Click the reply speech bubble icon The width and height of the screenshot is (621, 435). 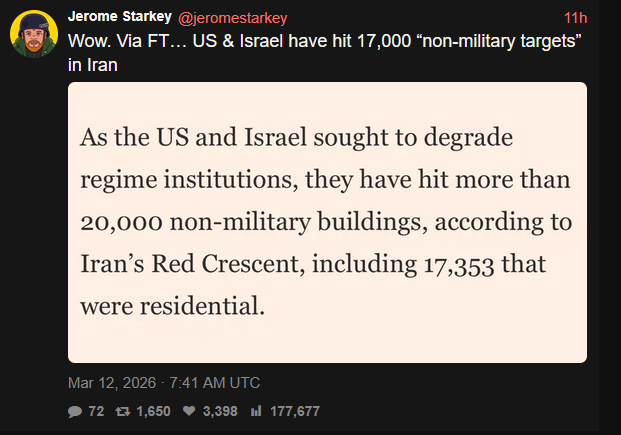[x=75, y=411]
